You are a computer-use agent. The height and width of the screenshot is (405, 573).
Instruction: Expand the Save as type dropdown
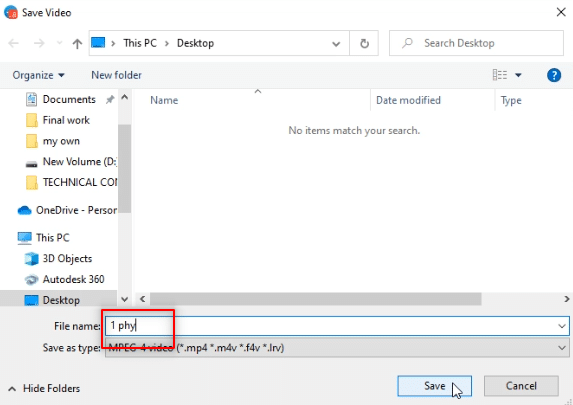click(x=562, y=348)
